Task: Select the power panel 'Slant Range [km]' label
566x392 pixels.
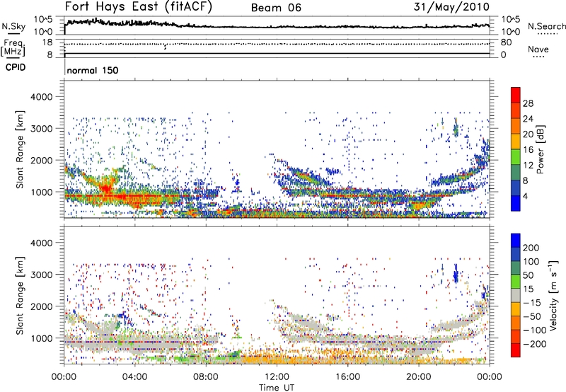Action: 20,149
